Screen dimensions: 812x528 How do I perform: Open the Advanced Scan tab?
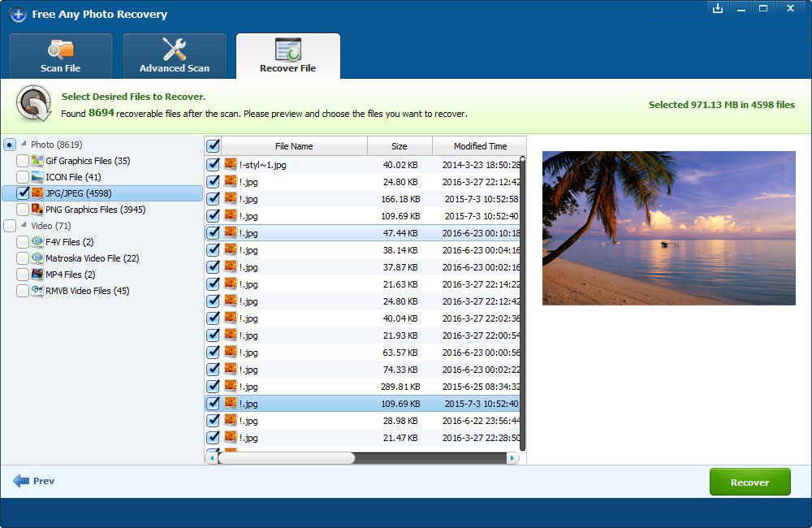(175, 56)
